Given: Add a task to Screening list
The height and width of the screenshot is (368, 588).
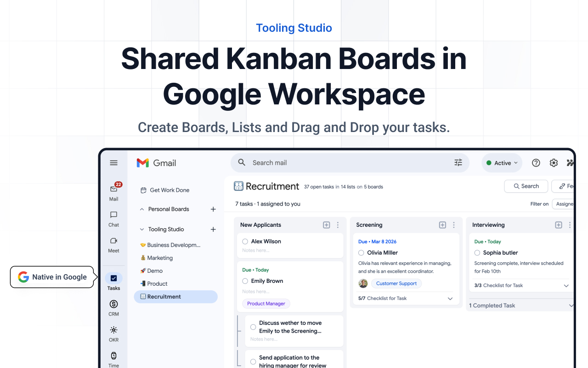Looking at the screenshot, I should pyautogui.click(x=442, y=225).
